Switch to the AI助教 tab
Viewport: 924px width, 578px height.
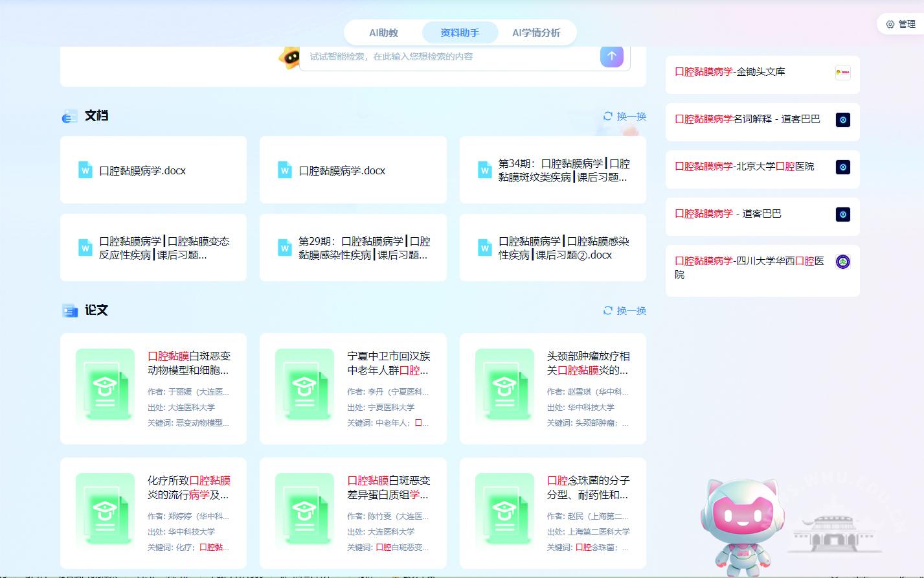383,32
